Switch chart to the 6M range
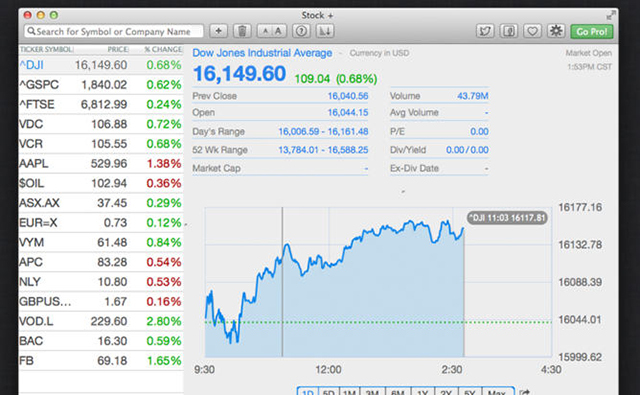 click(x=398, y=392)
